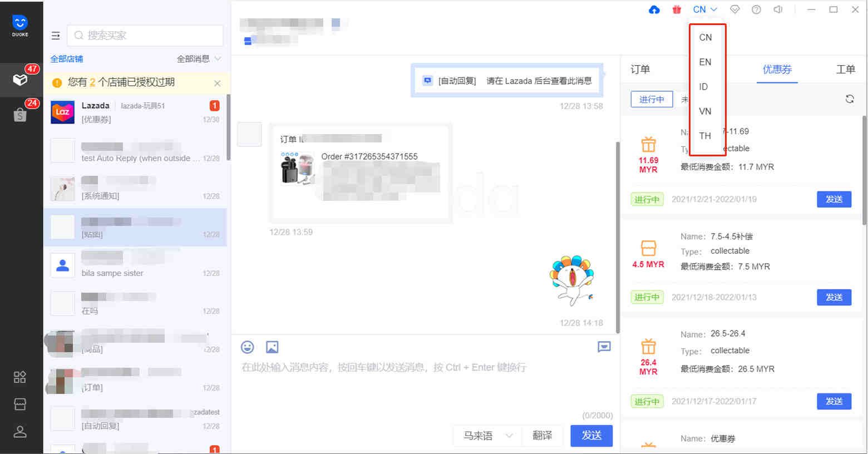Click the emoji picker icon

coord(248,347)
